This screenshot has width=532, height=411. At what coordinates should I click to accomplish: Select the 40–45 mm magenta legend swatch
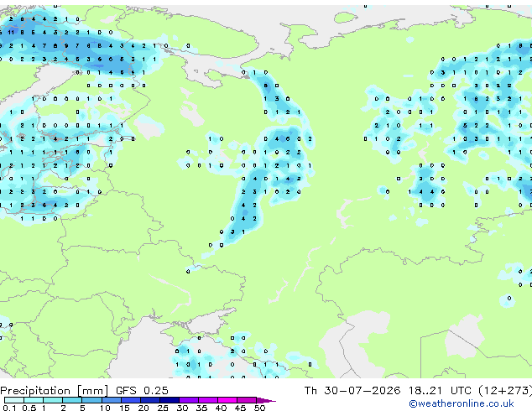(x=227, y=400)
